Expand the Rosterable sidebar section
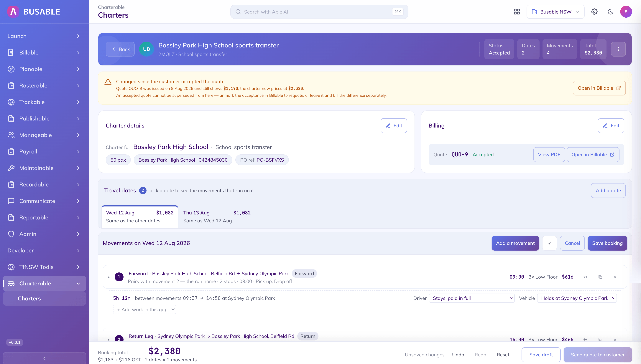This screenshot has height=364, width=641. coord(45,85)
